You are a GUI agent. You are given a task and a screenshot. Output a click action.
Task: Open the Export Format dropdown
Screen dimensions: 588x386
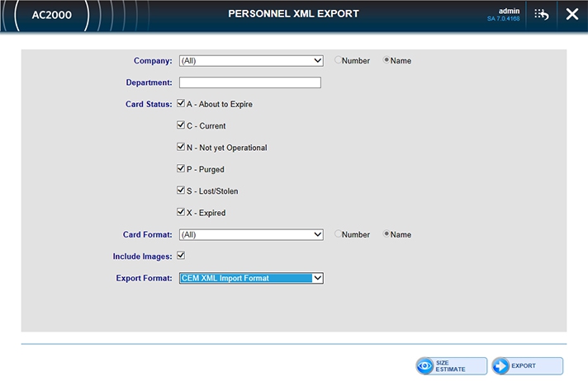pyautogui.click(x=251, y=278)
